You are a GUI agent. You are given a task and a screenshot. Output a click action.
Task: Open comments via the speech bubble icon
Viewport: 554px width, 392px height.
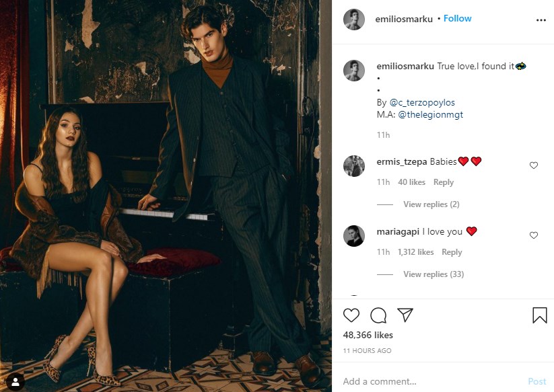click(x=378, y=315)
